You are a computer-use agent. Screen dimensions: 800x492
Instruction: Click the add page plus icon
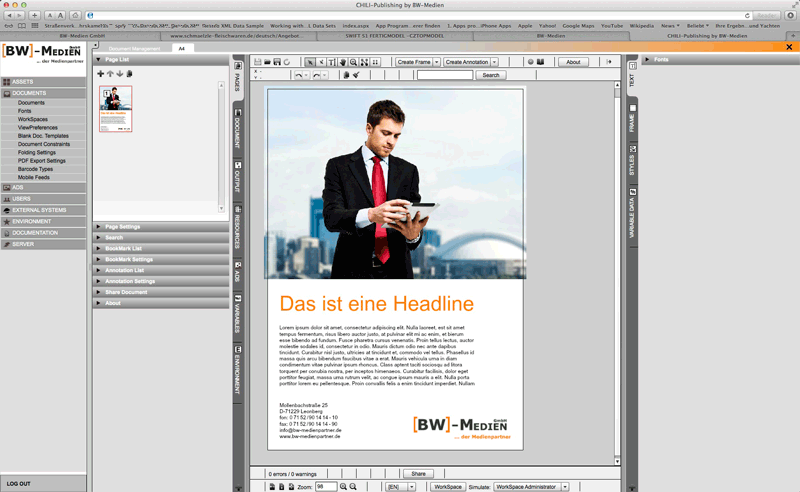(101, 74)
